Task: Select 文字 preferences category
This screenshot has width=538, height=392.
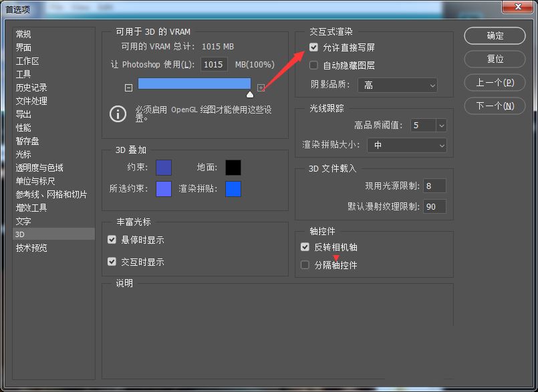Action: (23, 221)
